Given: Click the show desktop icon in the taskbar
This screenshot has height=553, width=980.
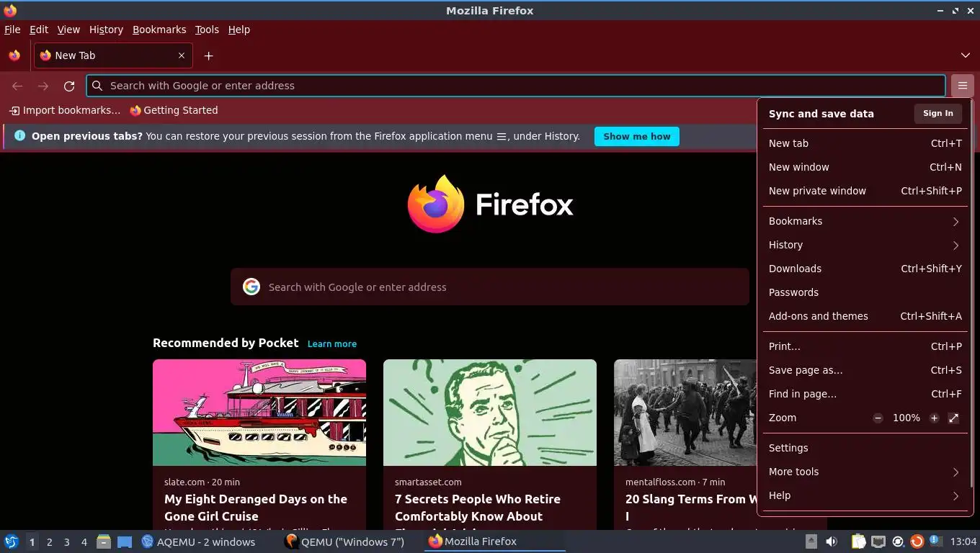Looking at the screenshot, I should pyautogui.click(x=125, y=541).
